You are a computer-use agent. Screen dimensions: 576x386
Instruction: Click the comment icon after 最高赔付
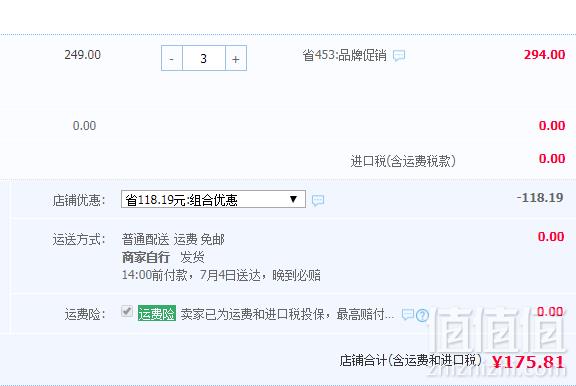point(407,314)
